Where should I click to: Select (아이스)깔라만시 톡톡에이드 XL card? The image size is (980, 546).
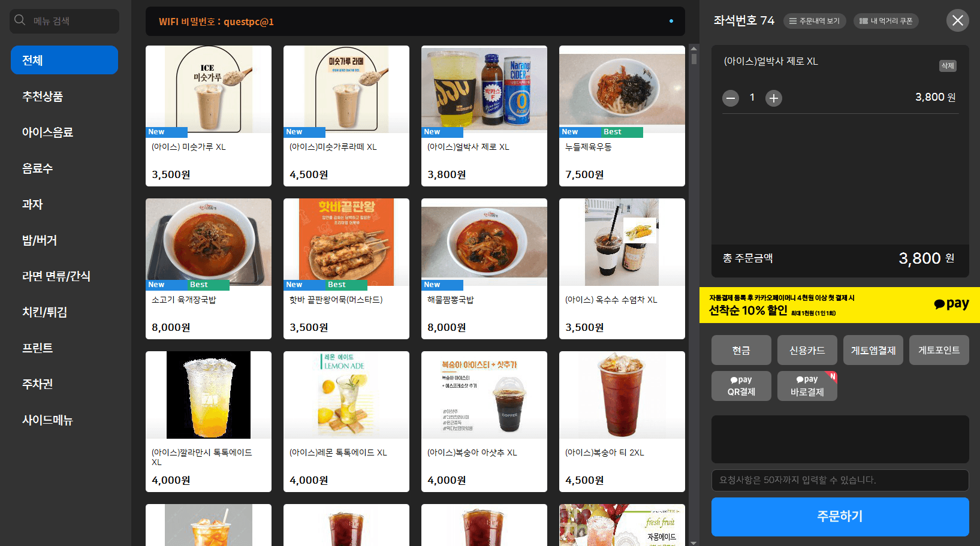[x=209, y=421]
